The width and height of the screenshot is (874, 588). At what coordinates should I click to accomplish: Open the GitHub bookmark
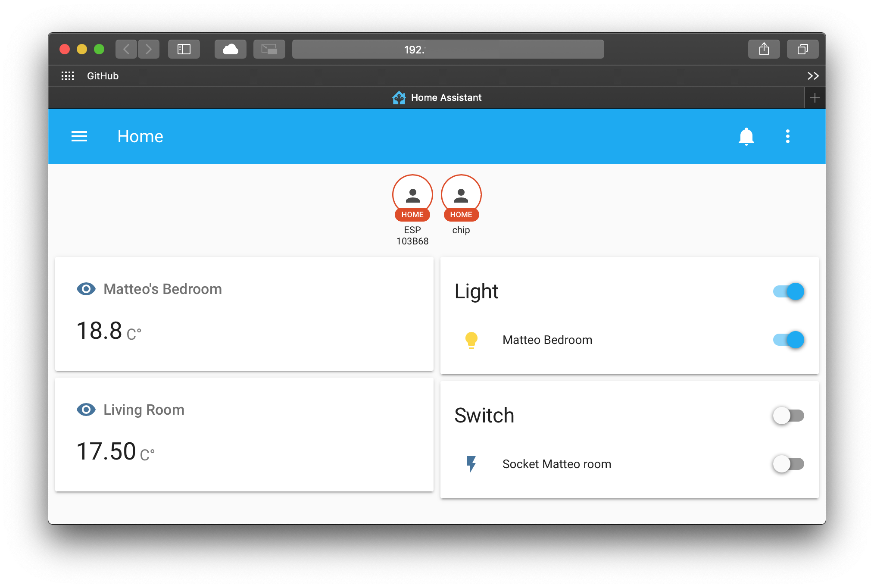tap(103, 76)
